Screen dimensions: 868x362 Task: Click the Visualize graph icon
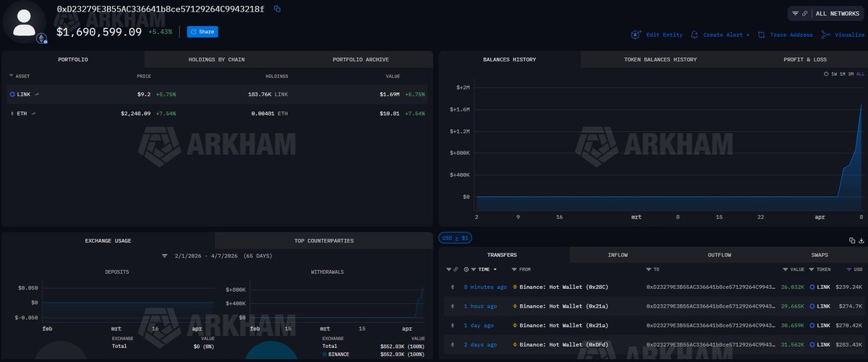click(825, 34)
